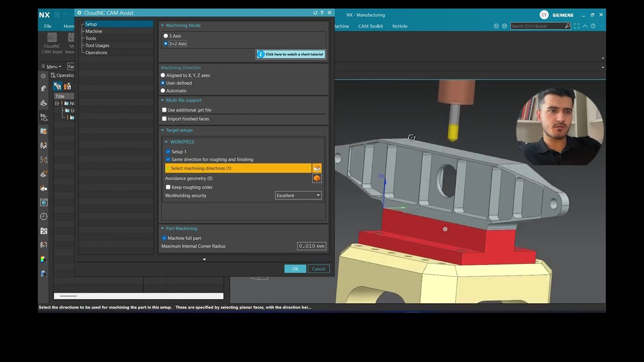Switch to the machine tool view icon
The image size is (644, 362).
click(x=67, y=86)
